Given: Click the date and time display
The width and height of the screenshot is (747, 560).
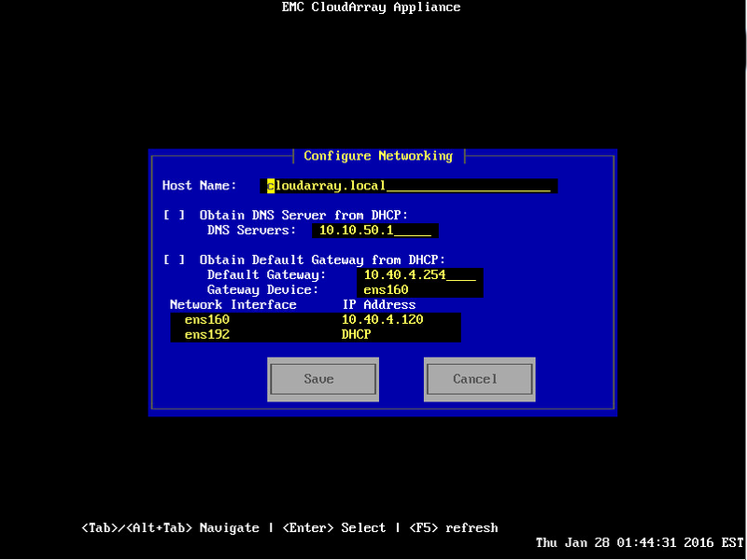Looking at the screenshot, I should (x=640, y=542).
